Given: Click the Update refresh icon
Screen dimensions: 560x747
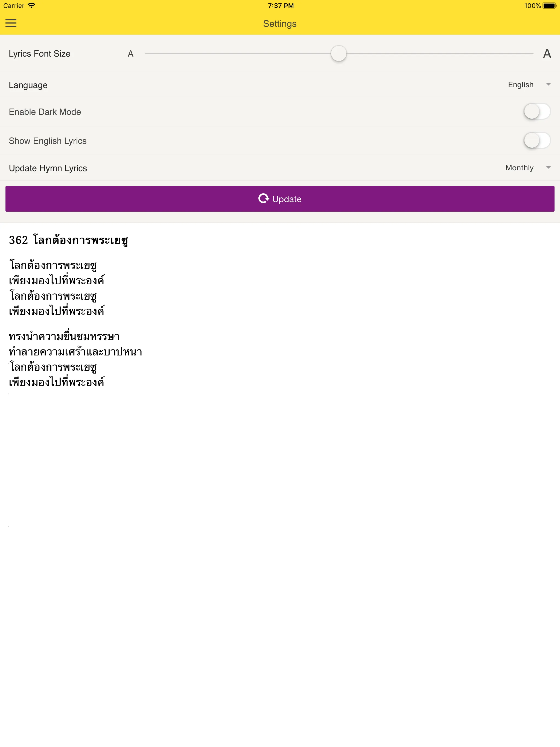Looking at the screenshot, I should tap(263, 198).
